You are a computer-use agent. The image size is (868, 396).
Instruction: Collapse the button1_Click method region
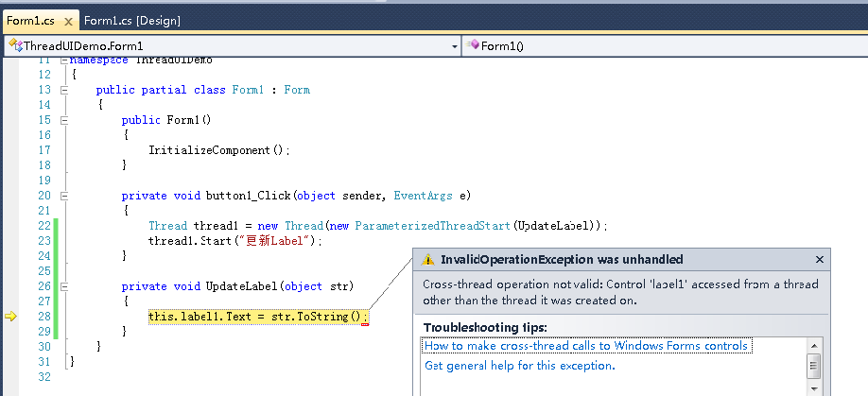tap(63, 196)
